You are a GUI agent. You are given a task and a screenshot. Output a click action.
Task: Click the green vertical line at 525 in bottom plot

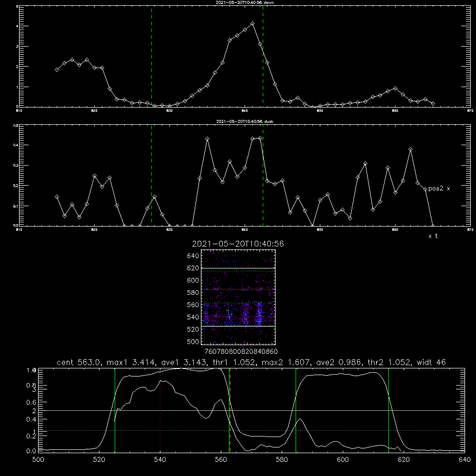pyautogui.click(x=115, y=410)
